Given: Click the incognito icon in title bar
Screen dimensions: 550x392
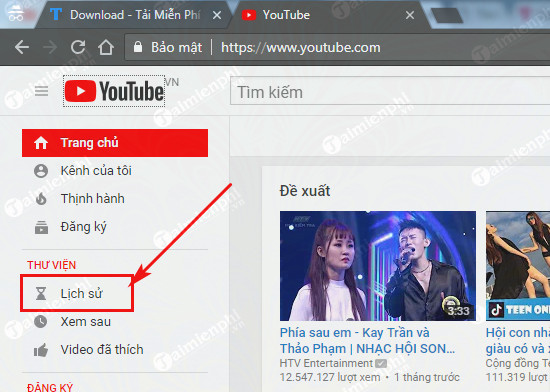Looking at the screenshot, I should (16, 13).
